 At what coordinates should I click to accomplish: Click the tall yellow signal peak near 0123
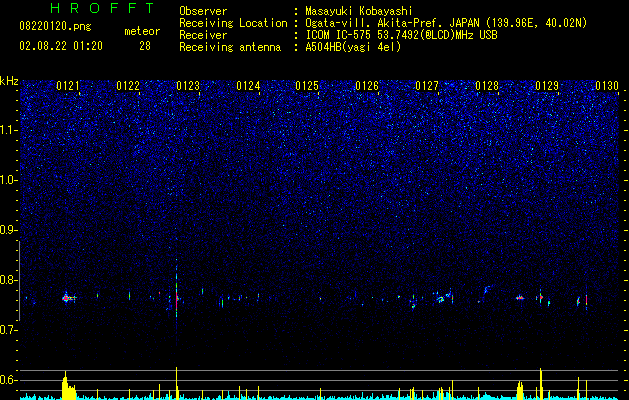point(177,383)
